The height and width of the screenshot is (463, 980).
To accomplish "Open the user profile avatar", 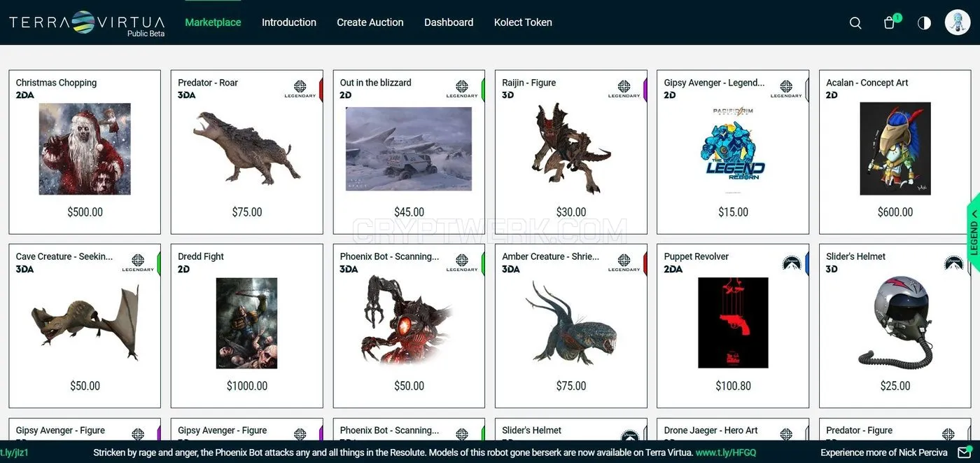I will click(958, 22).
